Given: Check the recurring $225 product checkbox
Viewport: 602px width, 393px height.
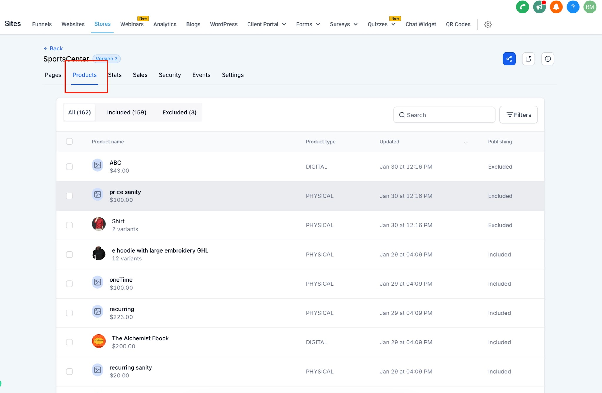Looking at the screenshot, I should (69, 313).
